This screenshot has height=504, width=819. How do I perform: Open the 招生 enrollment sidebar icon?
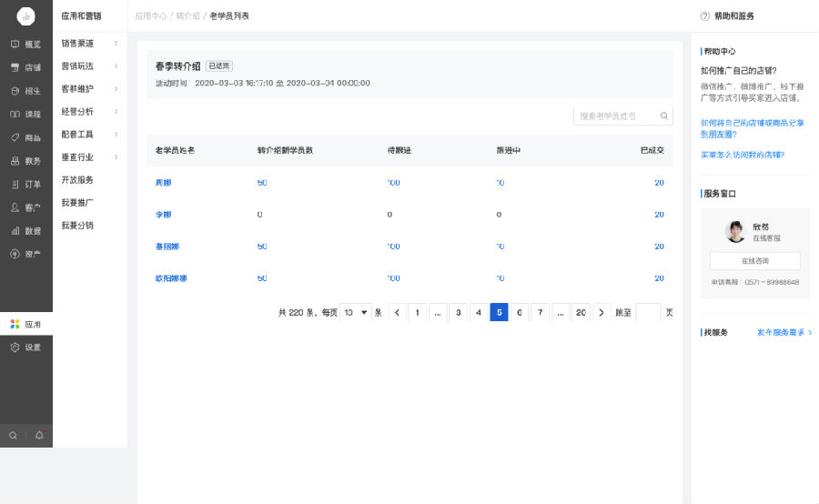click(x=15, y=91)
